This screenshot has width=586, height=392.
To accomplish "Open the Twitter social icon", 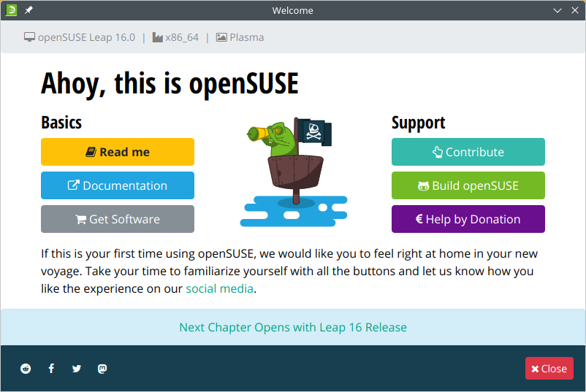I will [77, 369].
